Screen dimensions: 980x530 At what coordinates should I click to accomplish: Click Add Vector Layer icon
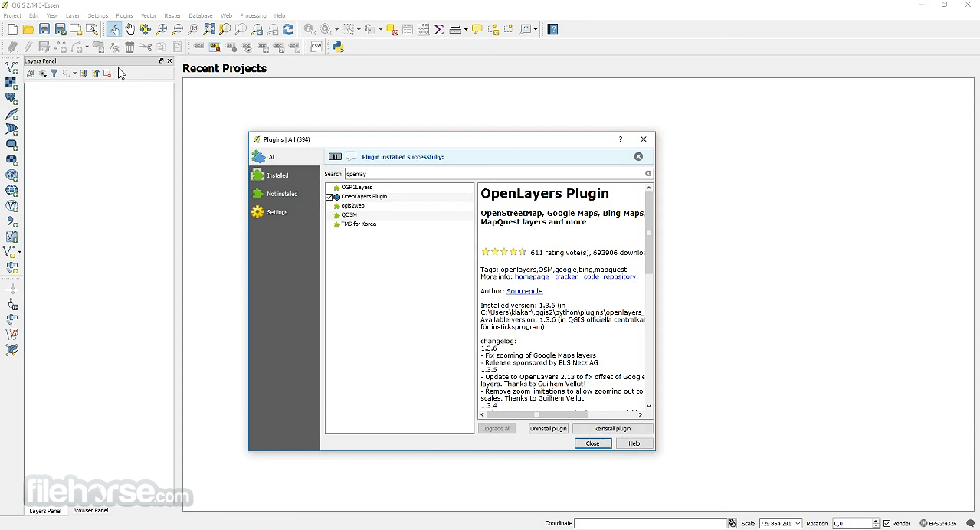coord(11,68)
